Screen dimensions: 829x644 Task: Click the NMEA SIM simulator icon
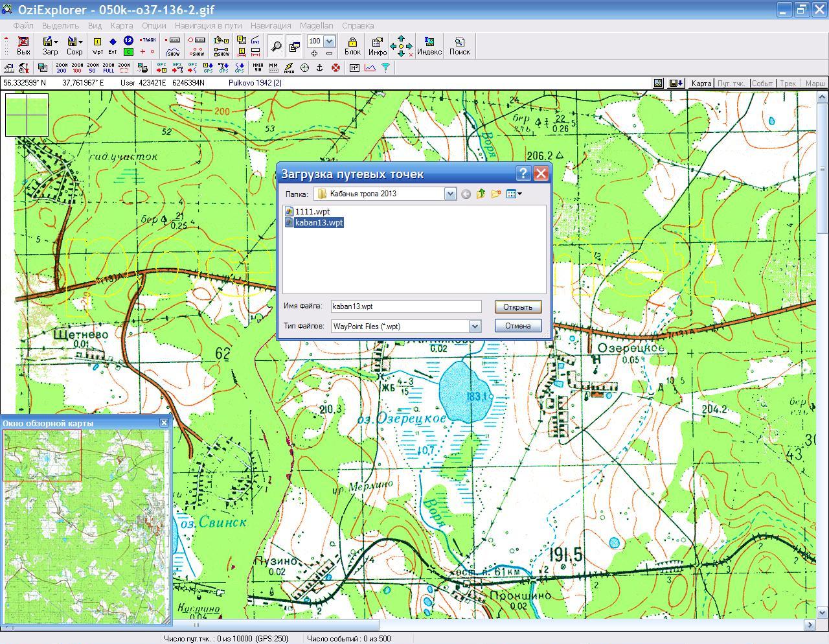[x=258, y=67]
